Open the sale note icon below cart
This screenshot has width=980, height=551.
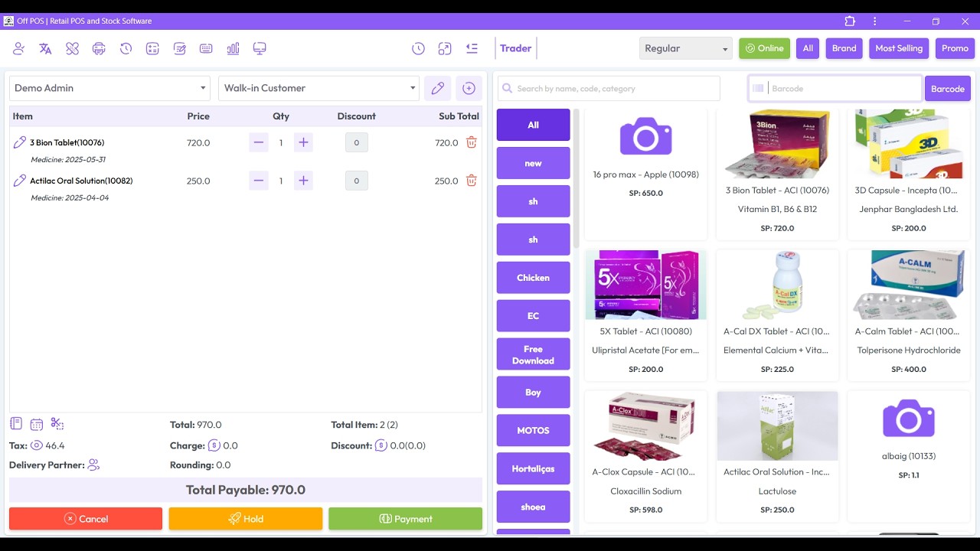16,424
